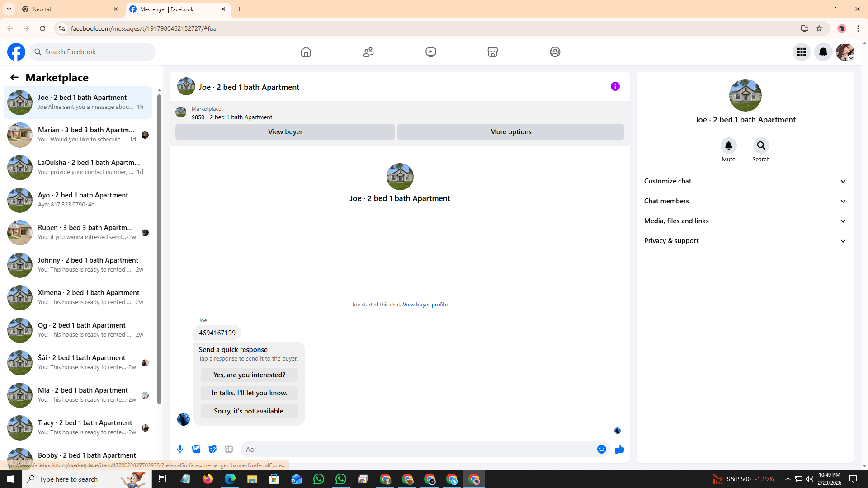Send a thumbs-up like
Viewport: 868px width, 488px height.
pos(619,449)
